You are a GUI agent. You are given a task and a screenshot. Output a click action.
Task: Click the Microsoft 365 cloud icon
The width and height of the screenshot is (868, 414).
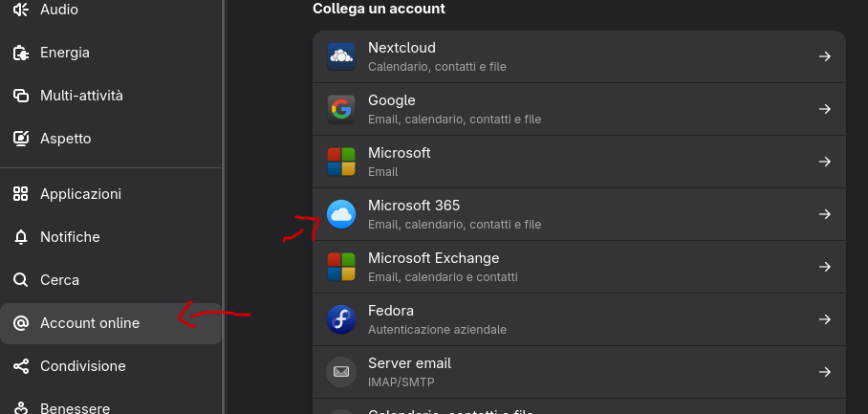coord(341,214)
